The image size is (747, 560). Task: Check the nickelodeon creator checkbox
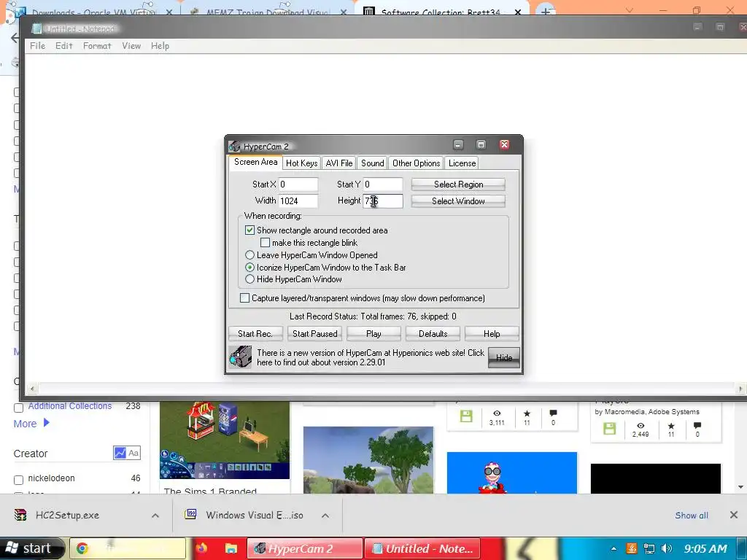coord(18,480)
